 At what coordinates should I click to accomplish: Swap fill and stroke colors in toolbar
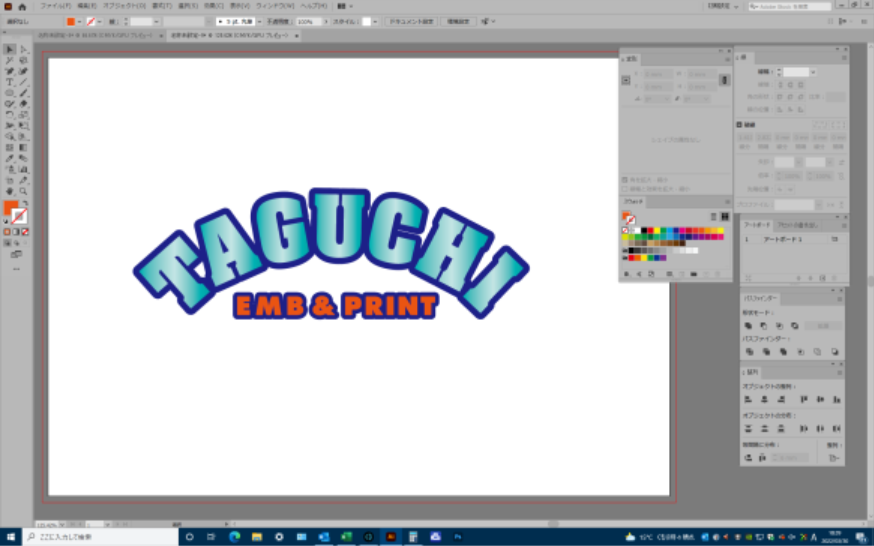[x=25, y=204]
